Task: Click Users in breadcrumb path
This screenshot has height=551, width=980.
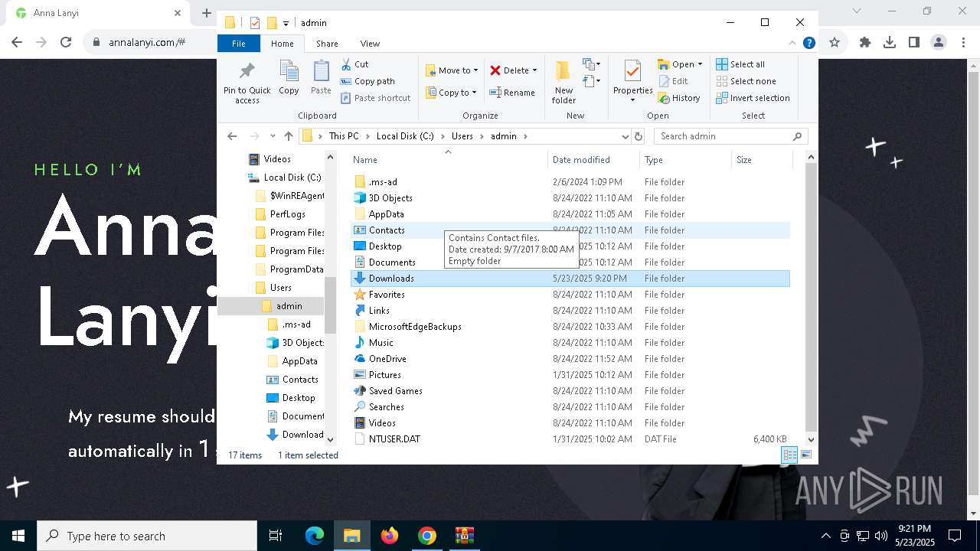Action: 462,136
